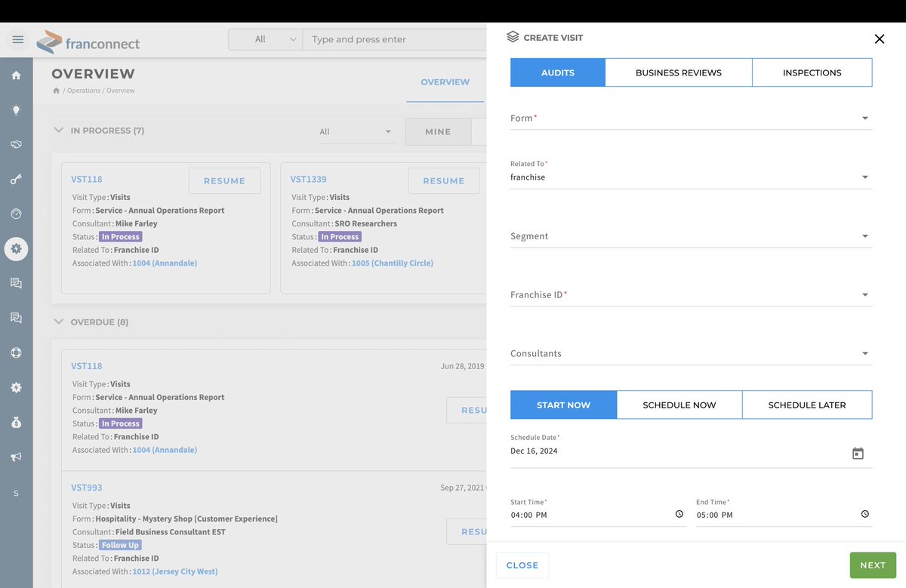
Task: Click the Create Visit layers icon
Action: coord(513,37)
